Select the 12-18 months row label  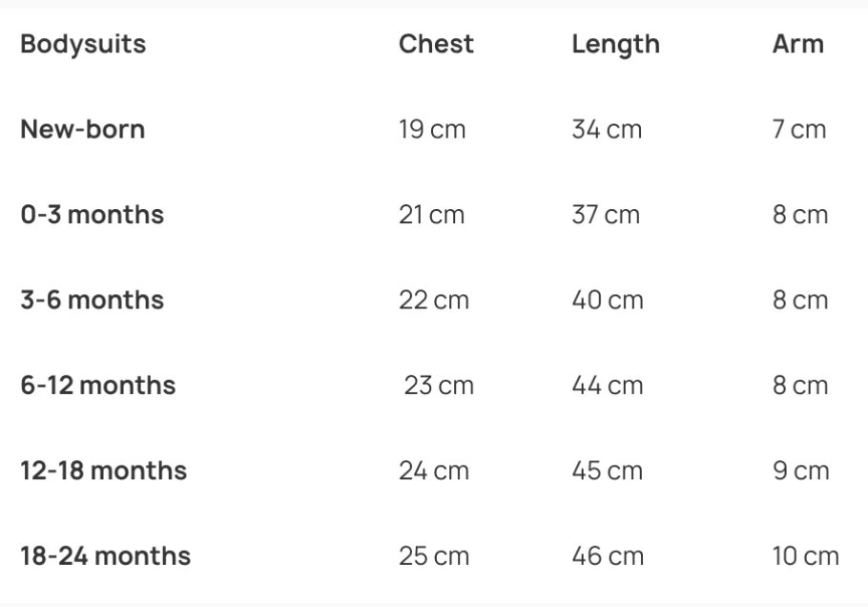coord(104,471)
